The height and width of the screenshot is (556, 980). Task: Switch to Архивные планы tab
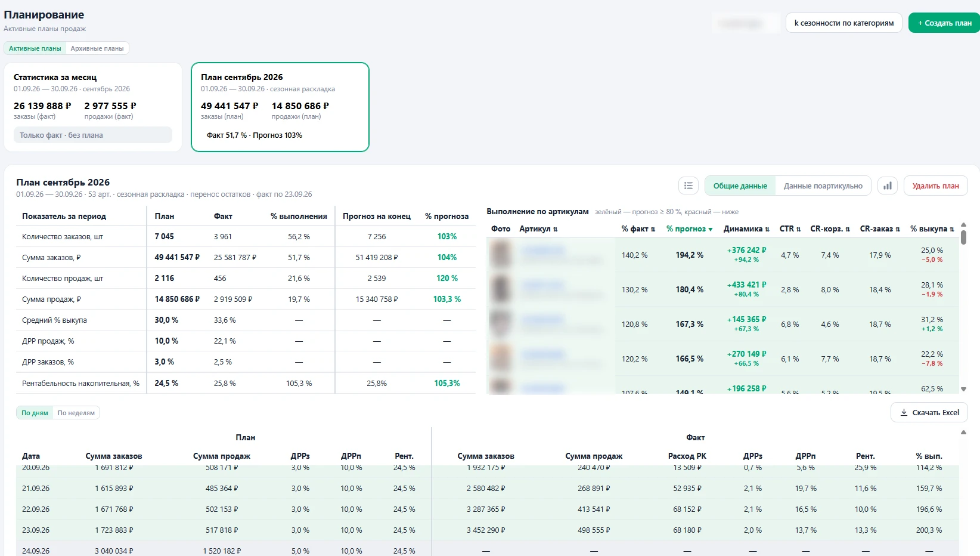(97, 48)
